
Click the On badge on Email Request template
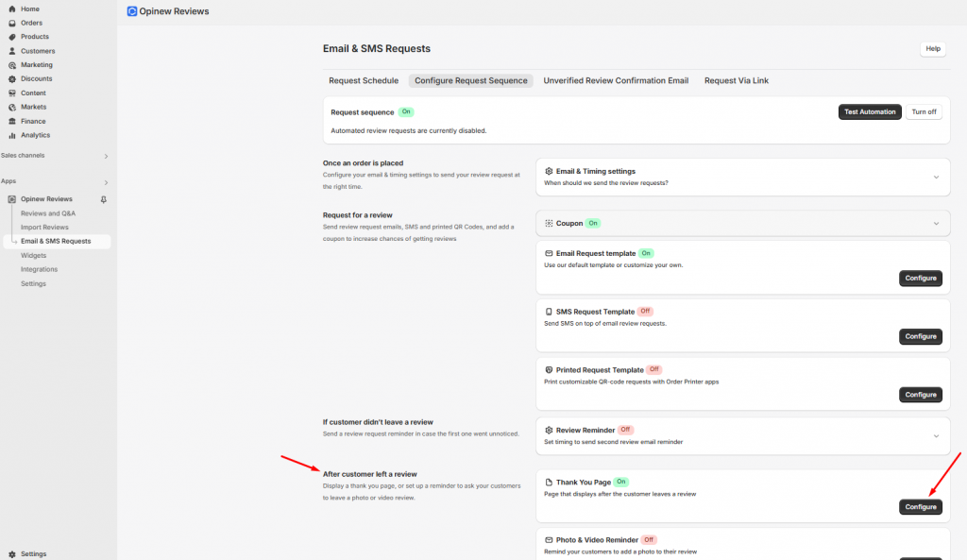pos(646,253)
